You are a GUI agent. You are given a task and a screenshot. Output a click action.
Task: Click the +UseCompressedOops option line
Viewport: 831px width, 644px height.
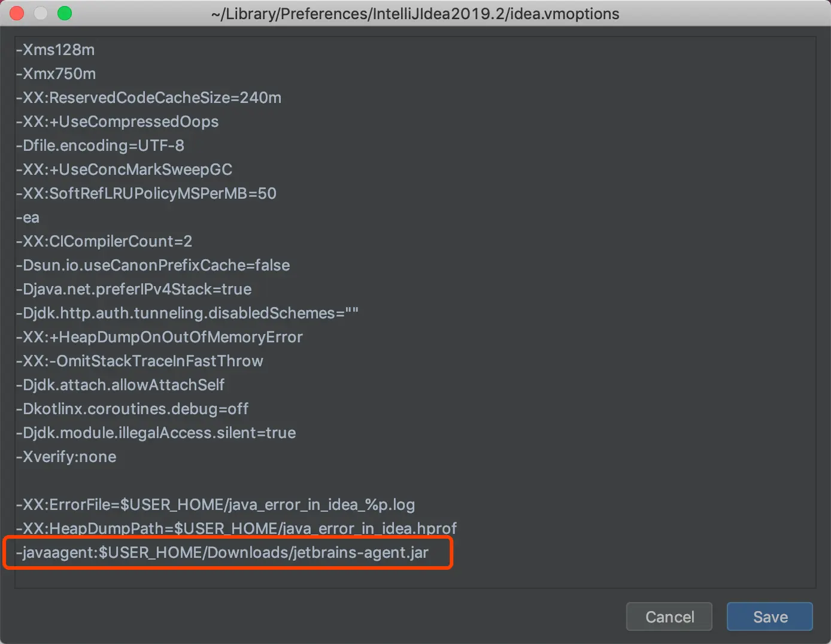click(x=117, y=121)
